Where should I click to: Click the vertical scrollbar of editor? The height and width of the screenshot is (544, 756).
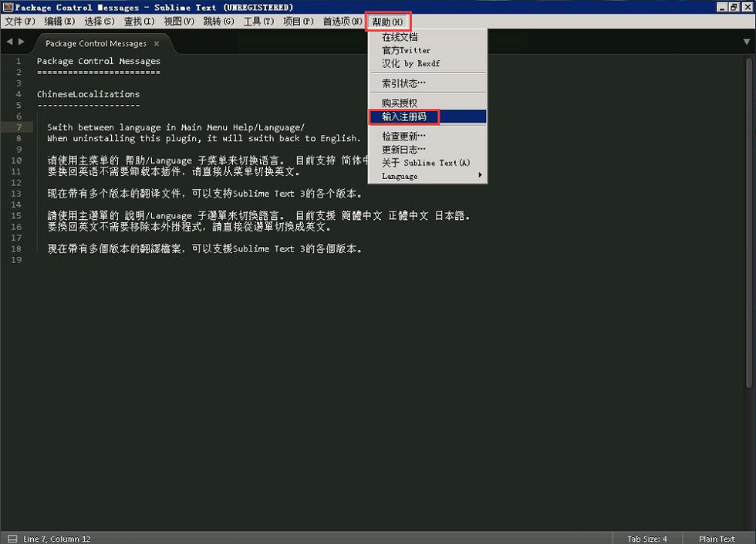pyautogui.click(x=749, y=222)
